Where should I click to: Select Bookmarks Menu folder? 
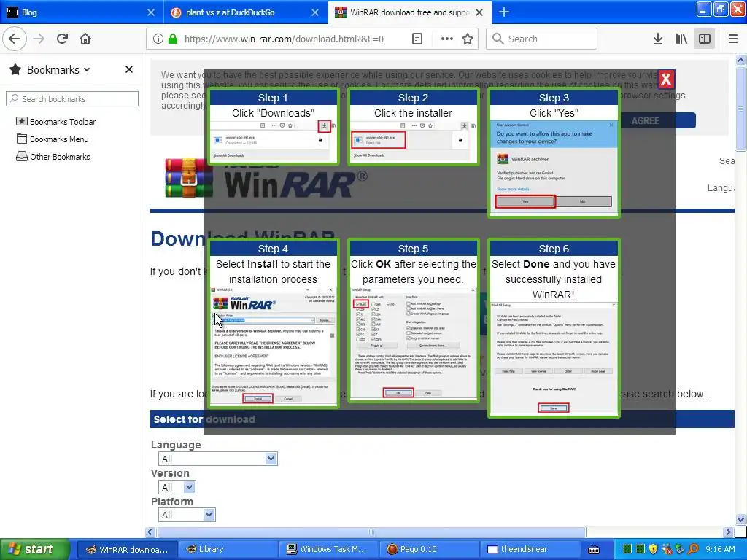click(x=53, y=139)
